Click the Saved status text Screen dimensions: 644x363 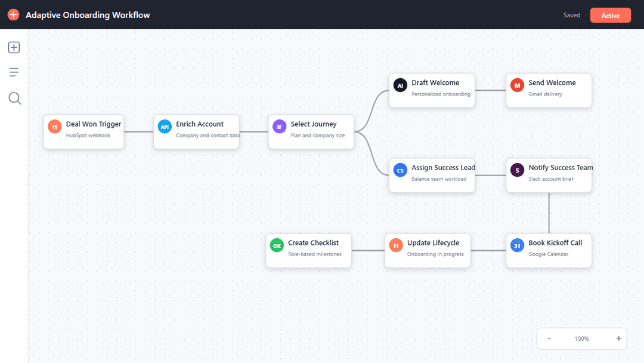(572, 15)
